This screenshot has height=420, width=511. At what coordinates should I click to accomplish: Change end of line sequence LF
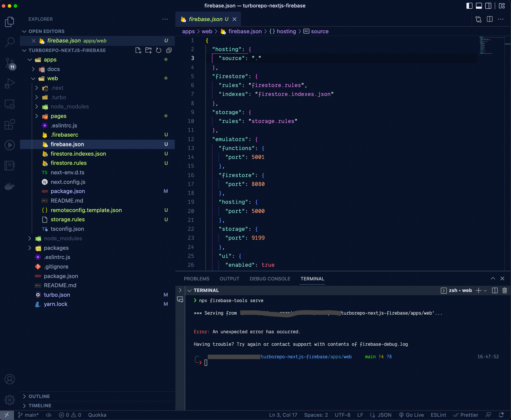[360, 415]
